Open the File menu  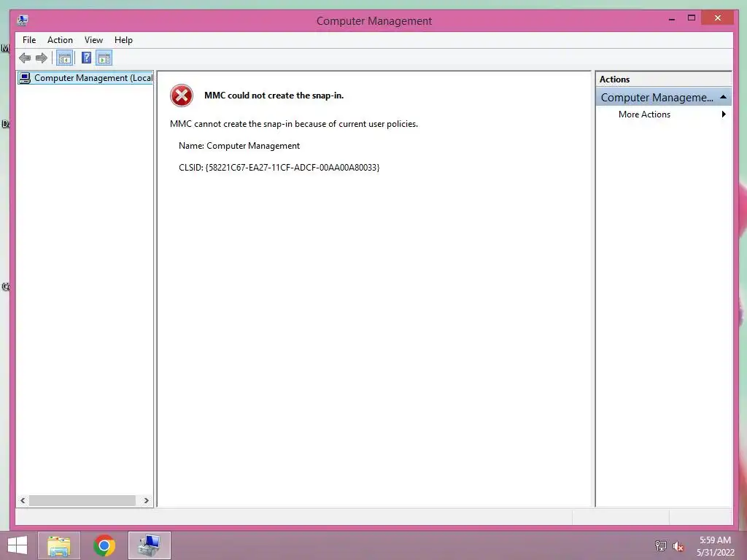(29, 40)
